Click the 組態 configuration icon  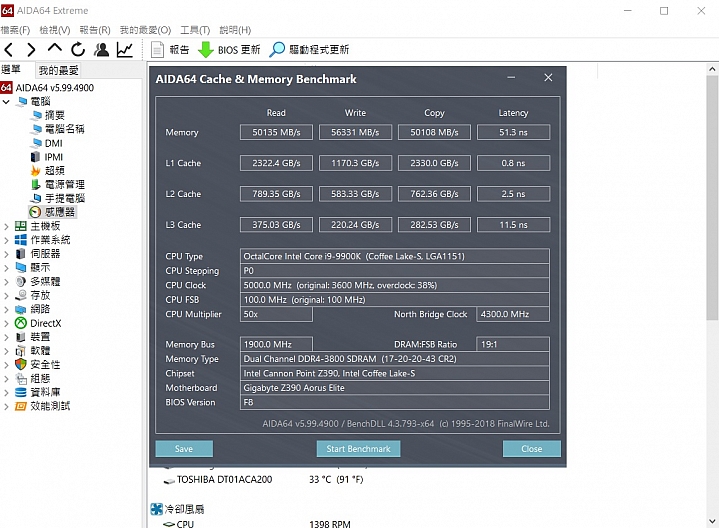click(21, 378)
